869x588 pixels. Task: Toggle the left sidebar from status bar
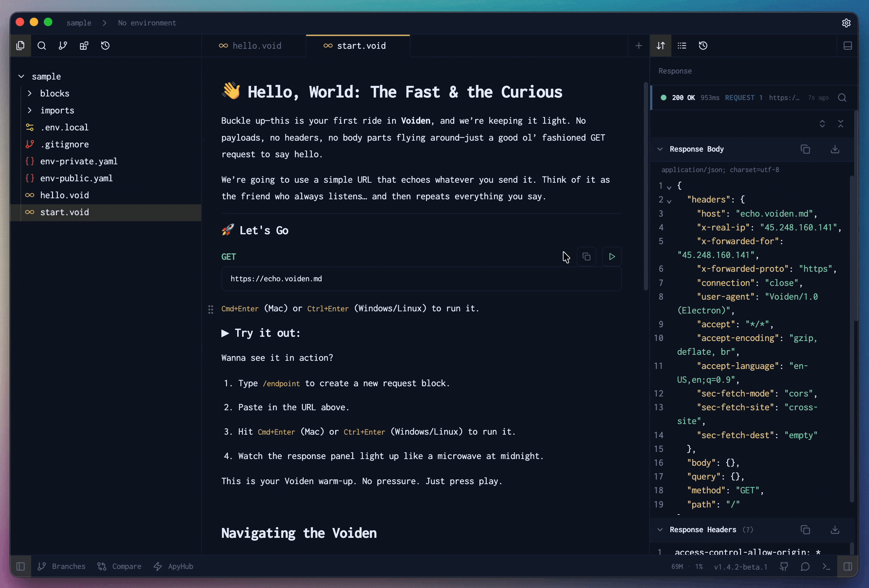coord(21,566)
